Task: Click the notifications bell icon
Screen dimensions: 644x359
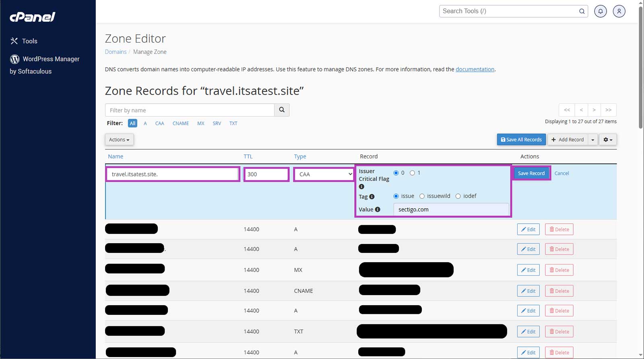Action: [600, 11]
